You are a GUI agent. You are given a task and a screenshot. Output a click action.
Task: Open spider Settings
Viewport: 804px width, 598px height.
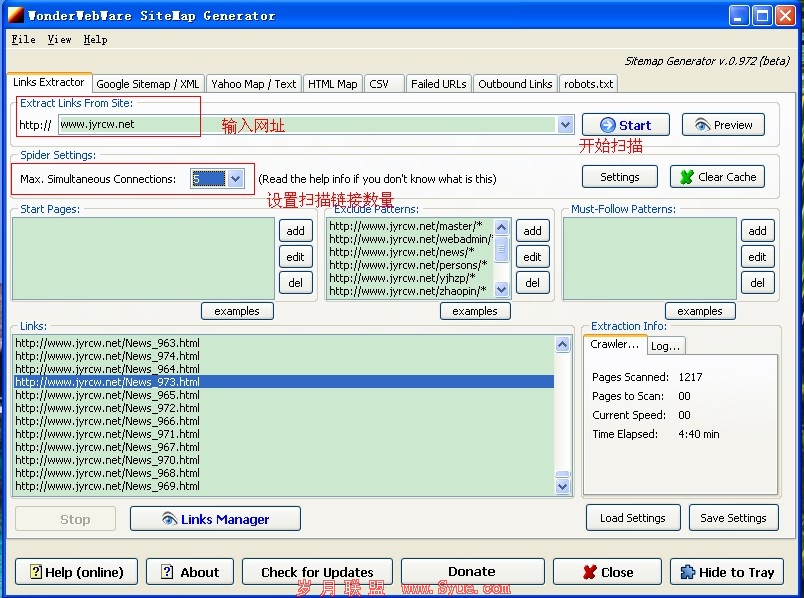coord(619,177)
